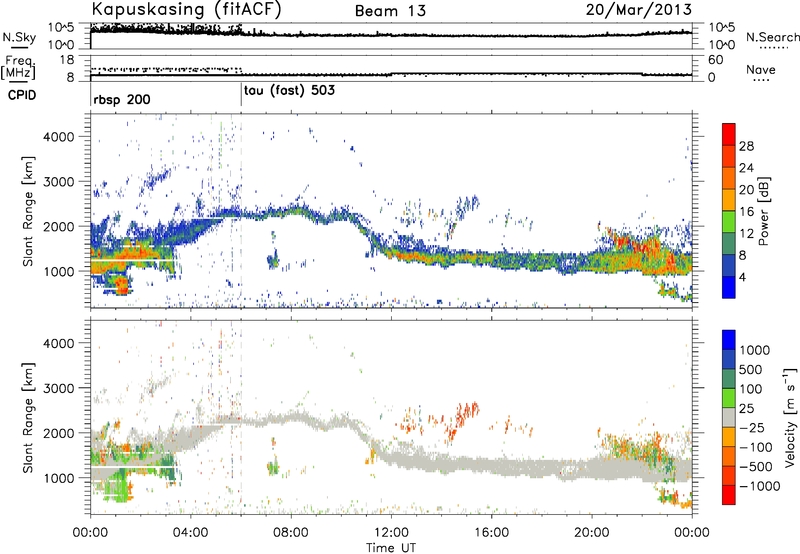Screen dimensions: 800x554
Task: Click the Time UT axis title
Action: 391,548
